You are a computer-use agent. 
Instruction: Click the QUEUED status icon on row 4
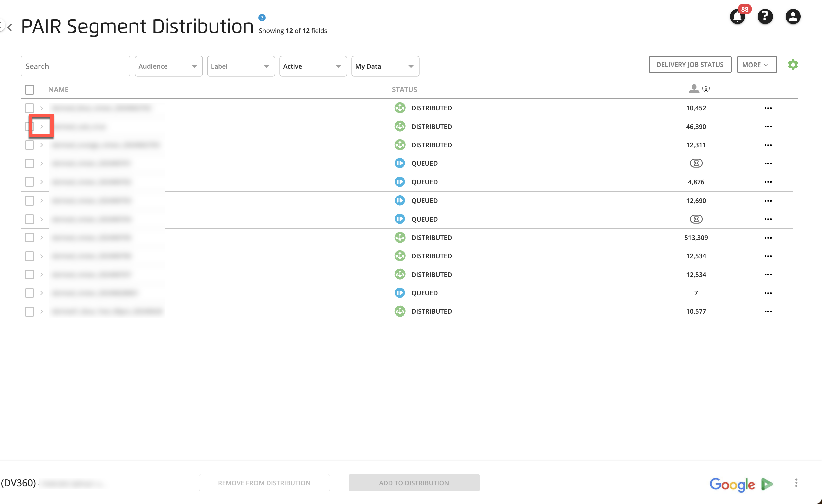point(399,163)
